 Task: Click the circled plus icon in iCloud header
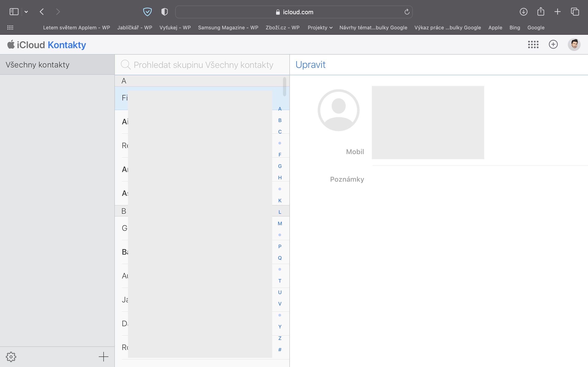click(553, 44)
